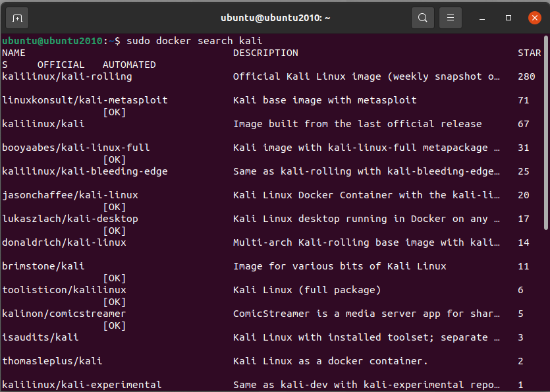Click 'Image built from the last official release'

coord(358,124)
